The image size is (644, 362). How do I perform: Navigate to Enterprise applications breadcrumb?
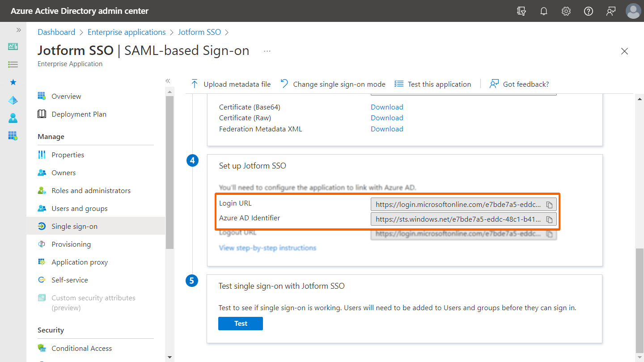pyautogui.click(x=127, y=32)
